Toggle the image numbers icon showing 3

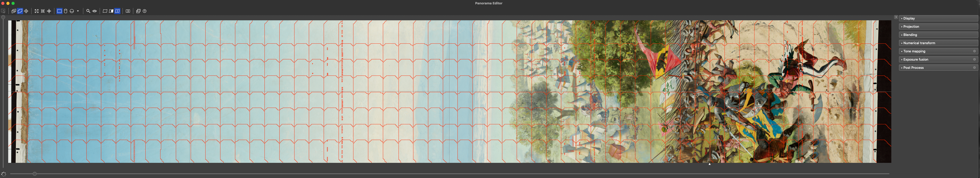128,11
